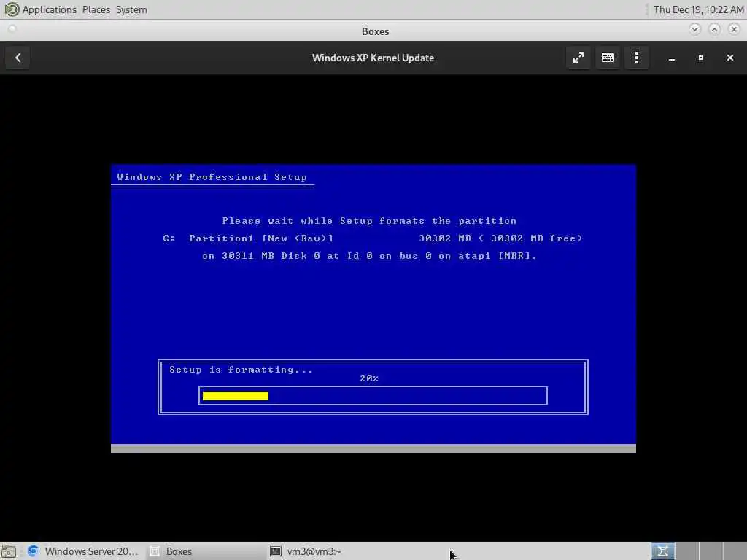
Task: Click the 'Windows XP Kernel Update' title
Action: [x=373, y=58]
